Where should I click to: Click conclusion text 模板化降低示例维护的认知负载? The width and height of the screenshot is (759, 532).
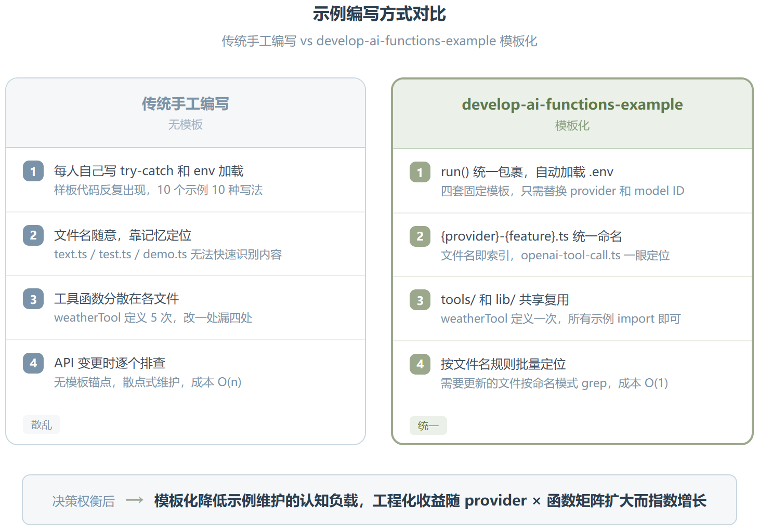(256, 501)
